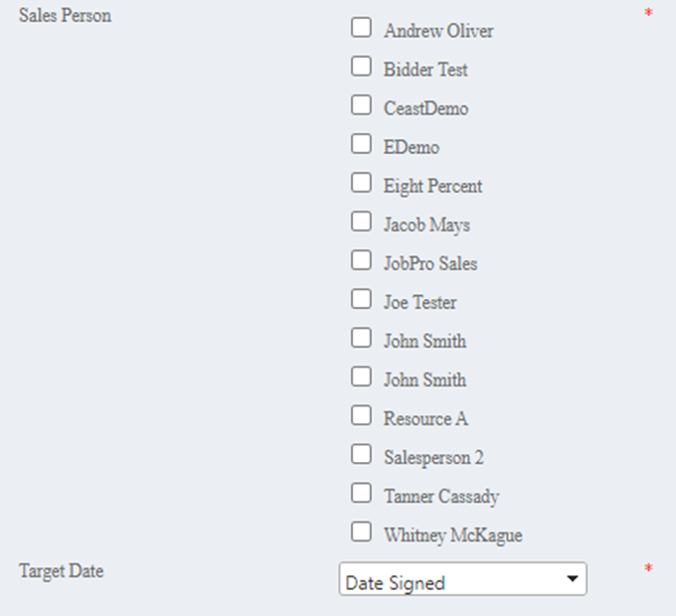Tick the lower John Smith checkbox
Viewport: 676px width, 616px height.
361,377
